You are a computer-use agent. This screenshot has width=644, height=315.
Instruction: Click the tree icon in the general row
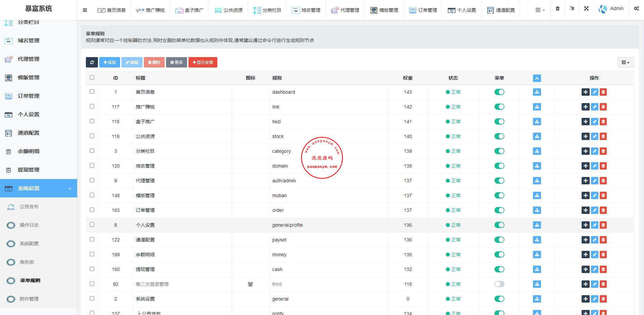[x=537, y=299]
